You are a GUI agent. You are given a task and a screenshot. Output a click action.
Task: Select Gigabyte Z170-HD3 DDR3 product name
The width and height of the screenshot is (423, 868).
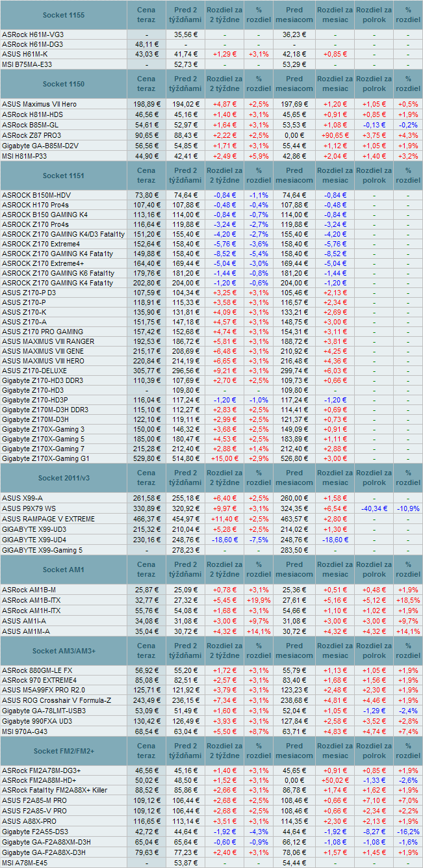pyautogui.click(x=42, y=380)
